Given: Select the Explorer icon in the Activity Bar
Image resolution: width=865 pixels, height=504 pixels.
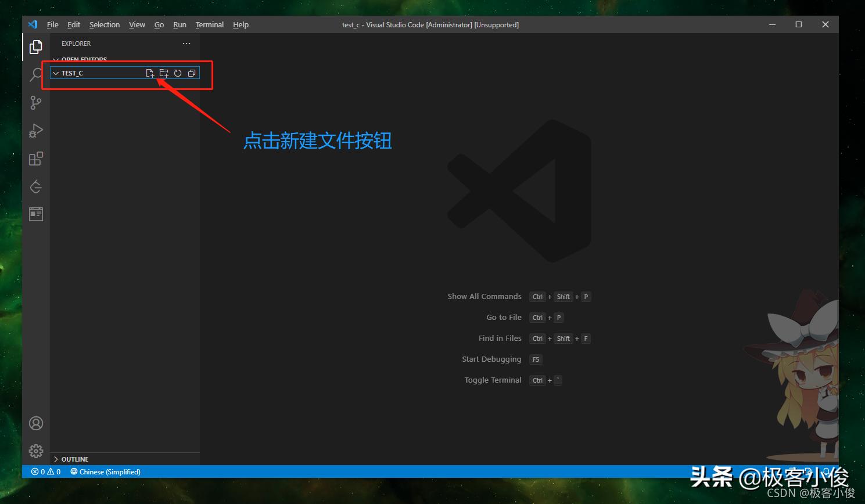Looking at the screenshot, I should click(x=35, y=46).
